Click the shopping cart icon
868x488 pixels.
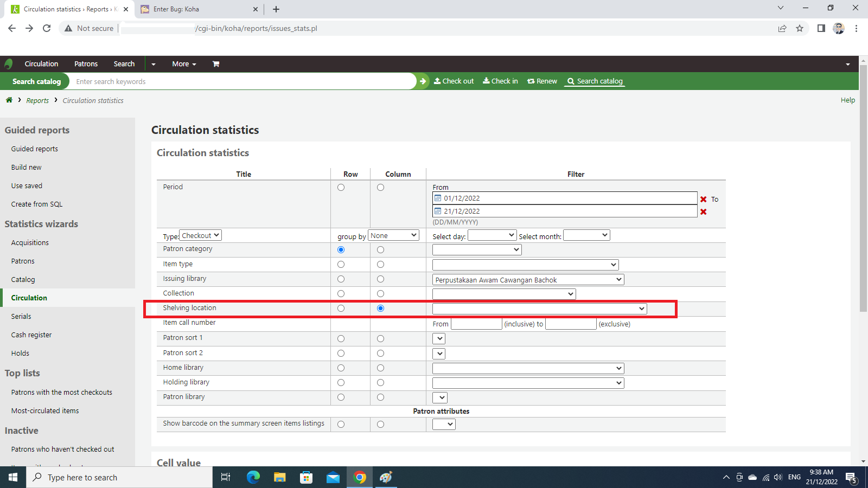[x=216, y=64]
